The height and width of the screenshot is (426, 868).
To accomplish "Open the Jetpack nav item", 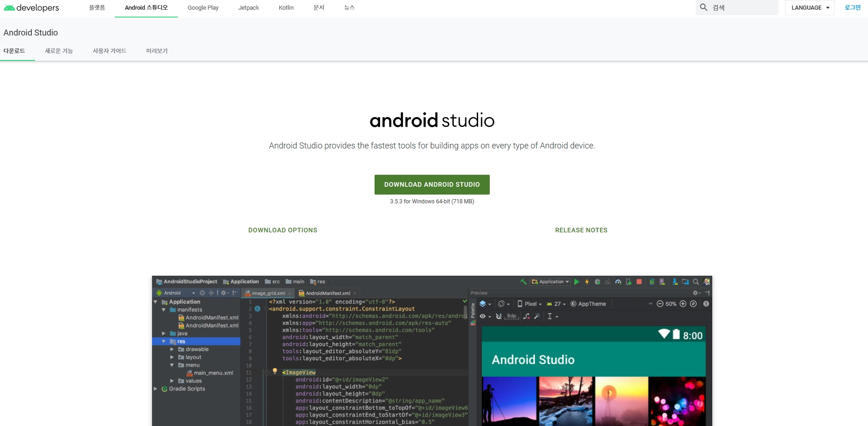I will [x=249, y=8].
